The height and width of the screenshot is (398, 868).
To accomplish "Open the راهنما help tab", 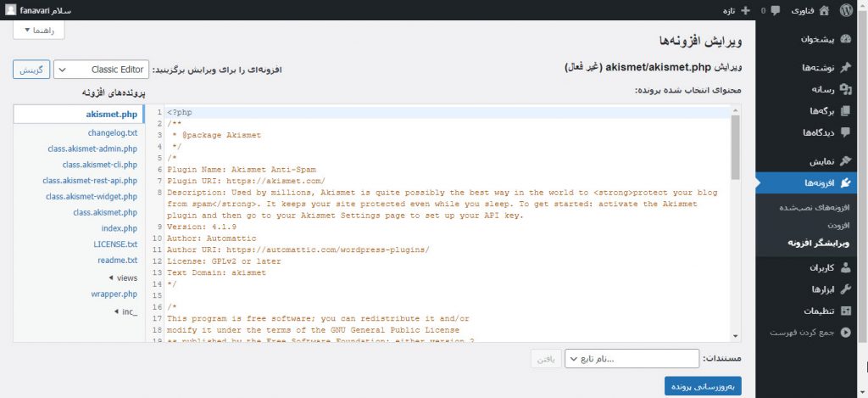I will (x=39, y=30).
